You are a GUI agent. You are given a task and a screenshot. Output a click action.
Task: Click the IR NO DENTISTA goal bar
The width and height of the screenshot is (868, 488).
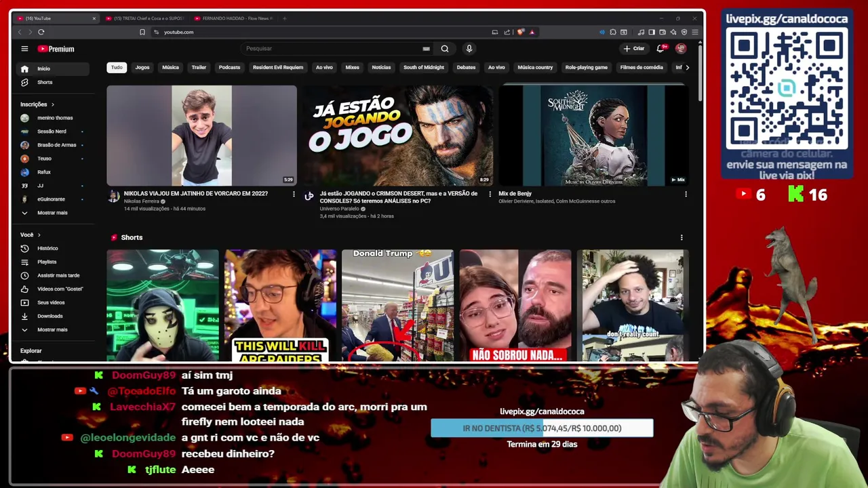coord(542,428)
